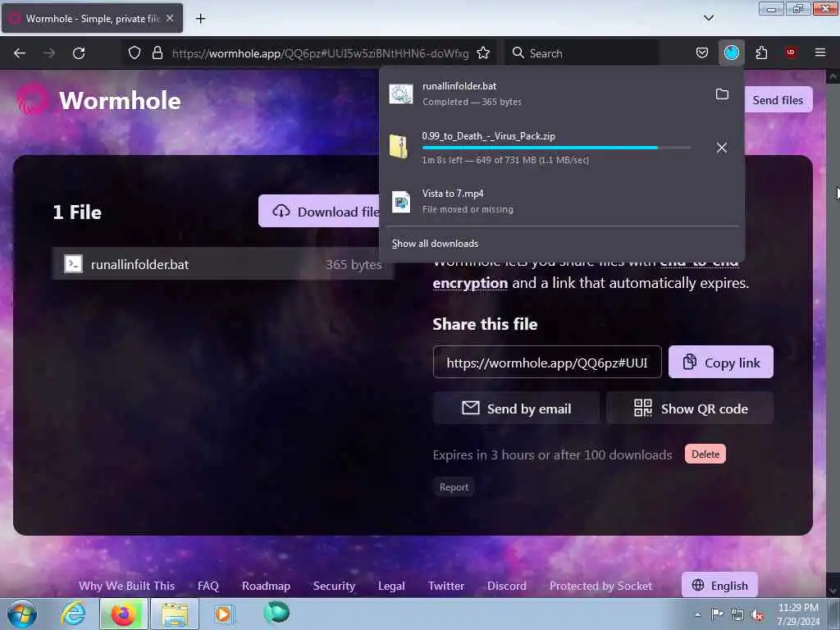Close the Wormhole browser tab
The width and height of the screenshot is (840, 630).
pyautogui.click(x=170, y=18)
